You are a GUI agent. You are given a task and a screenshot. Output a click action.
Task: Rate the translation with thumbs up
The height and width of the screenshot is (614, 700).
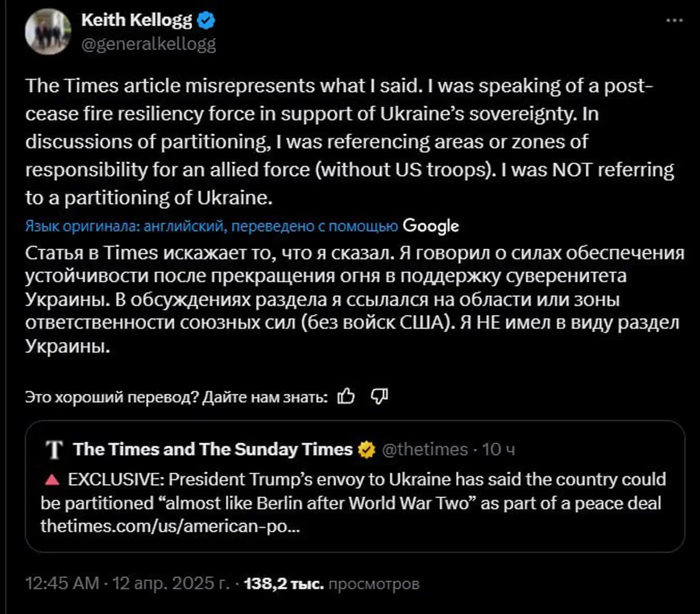point(345,397)
